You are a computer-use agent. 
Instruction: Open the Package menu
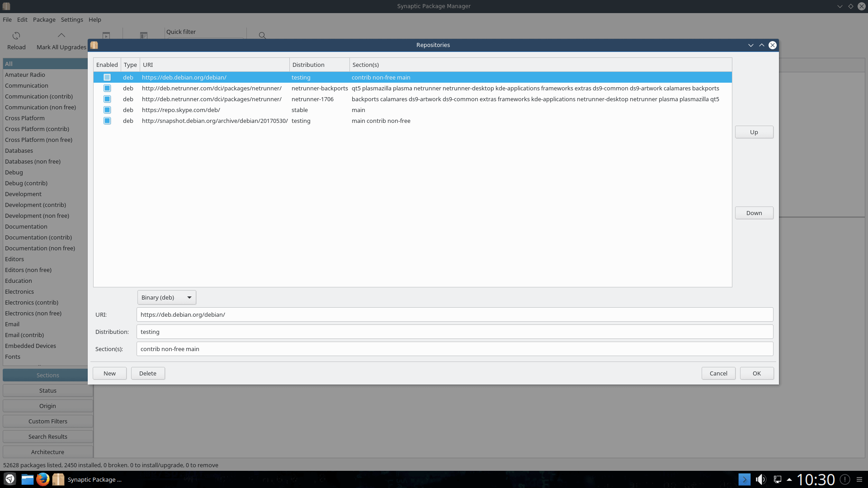tap(44, 19)
